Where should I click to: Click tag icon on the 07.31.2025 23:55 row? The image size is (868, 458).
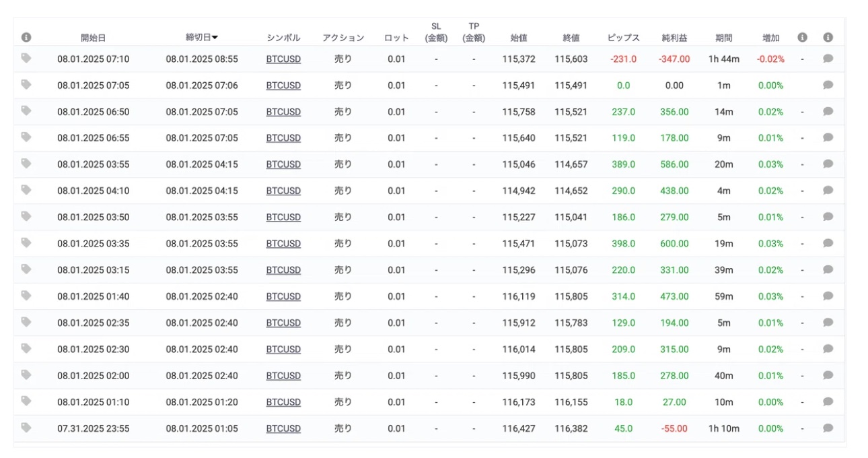pyautogui.click(x=26, y=428)
